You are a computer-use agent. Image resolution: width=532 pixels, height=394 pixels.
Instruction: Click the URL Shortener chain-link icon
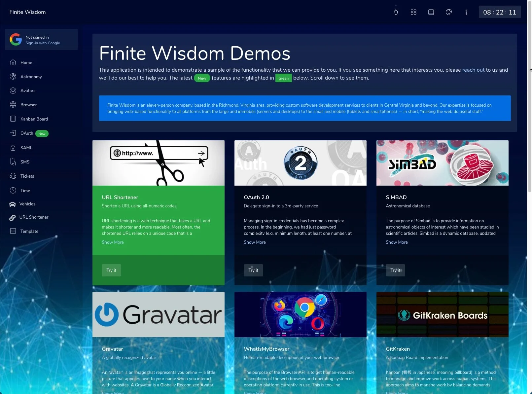point(13,217)
